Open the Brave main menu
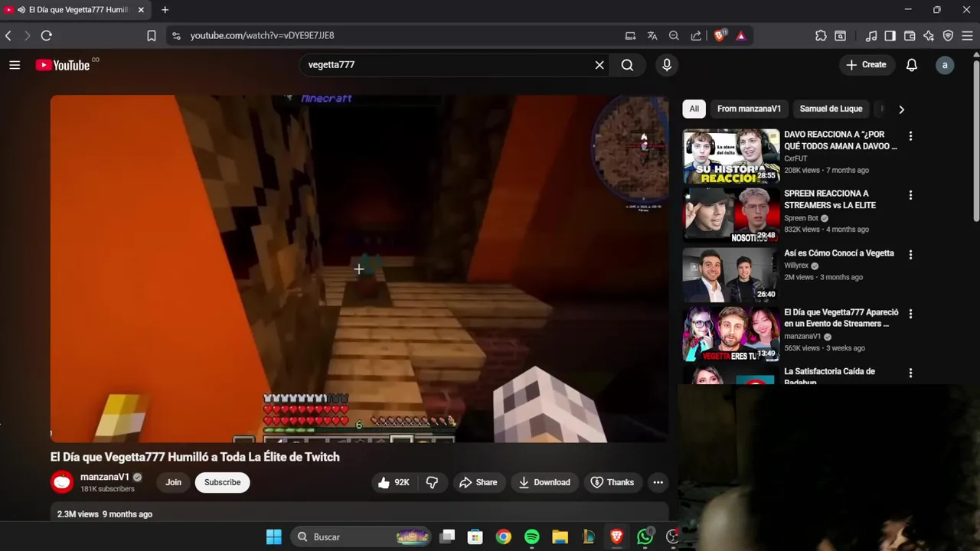 (x=968, y=35)
